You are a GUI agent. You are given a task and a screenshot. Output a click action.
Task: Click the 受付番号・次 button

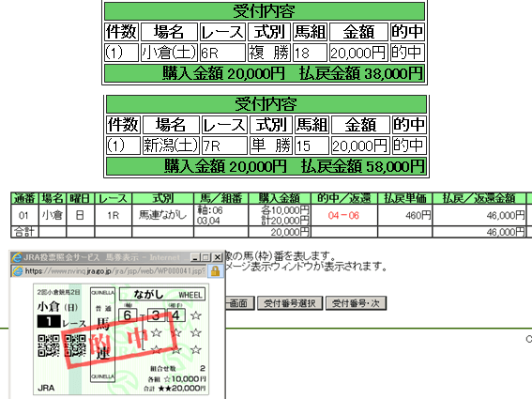356,303
